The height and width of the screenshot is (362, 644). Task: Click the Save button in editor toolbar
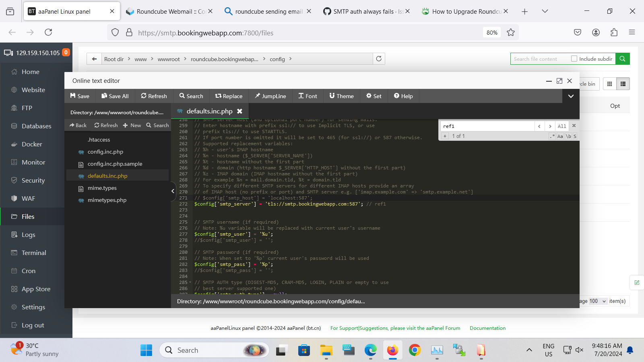(x=80, y=96)
